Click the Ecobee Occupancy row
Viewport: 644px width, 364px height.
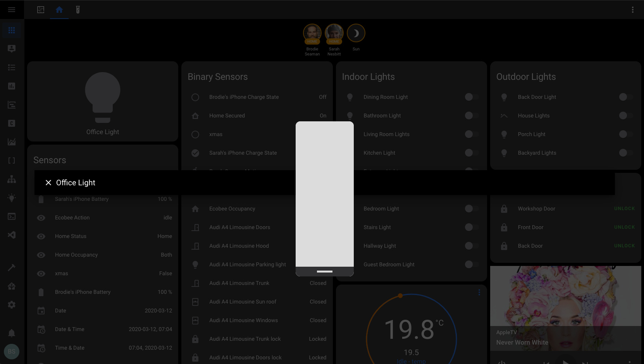(257, 209)
